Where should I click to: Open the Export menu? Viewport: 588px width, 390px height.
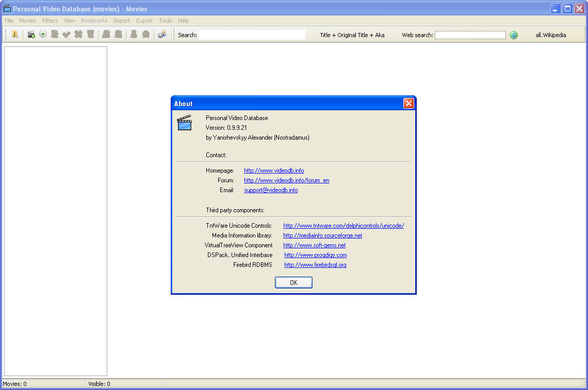pos(144,21)
